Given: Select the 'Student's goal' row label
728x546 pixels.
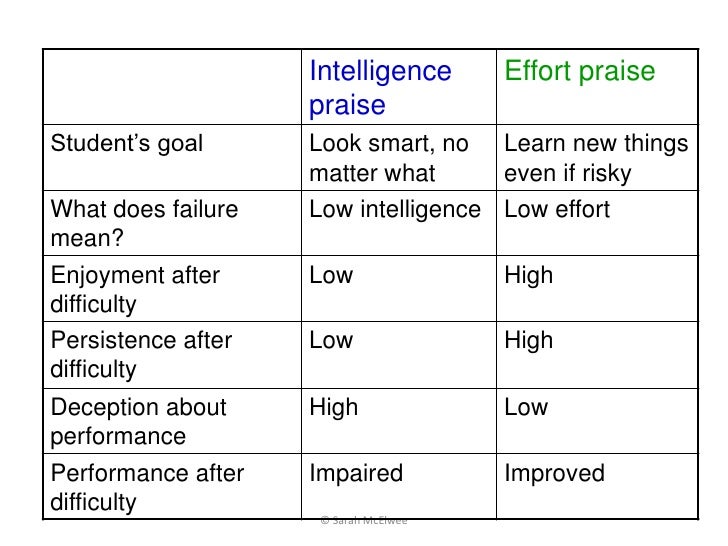Looking at the screenshot, I should click(127, 143).
